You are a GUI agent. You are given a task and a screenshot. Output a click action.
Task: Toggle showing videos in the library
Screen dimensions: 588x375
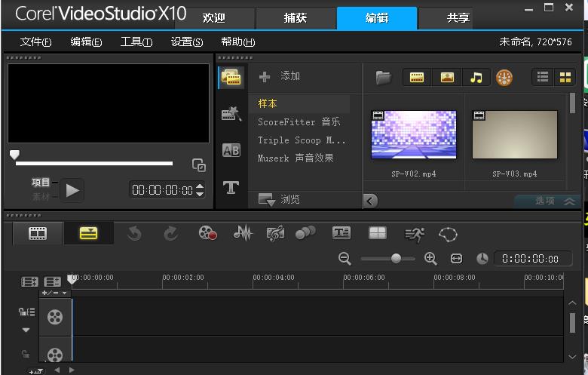click(x=417, y=78)
